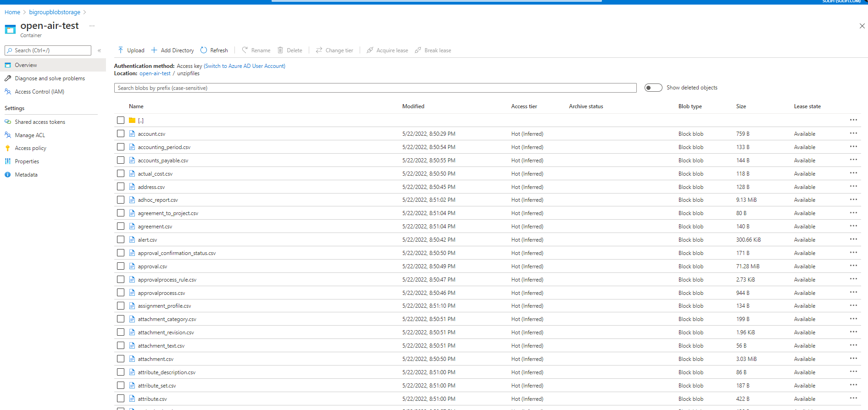Check the box for address.csv
The image size is (868, 410).
121,187
